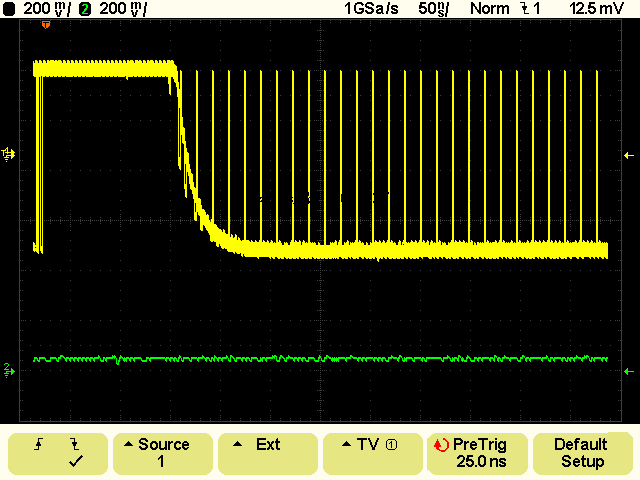Select the green channel 2 indicator
640x480 pixels.
click(x=85, y=9)
